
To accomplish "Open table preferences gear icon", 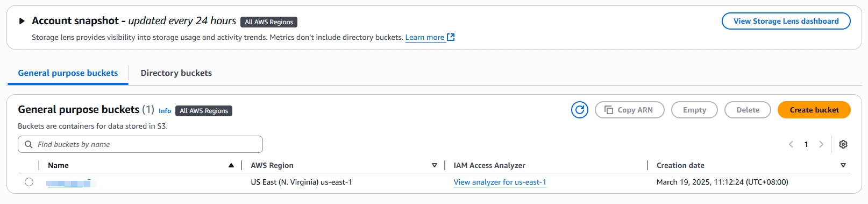I will point(843,144).
